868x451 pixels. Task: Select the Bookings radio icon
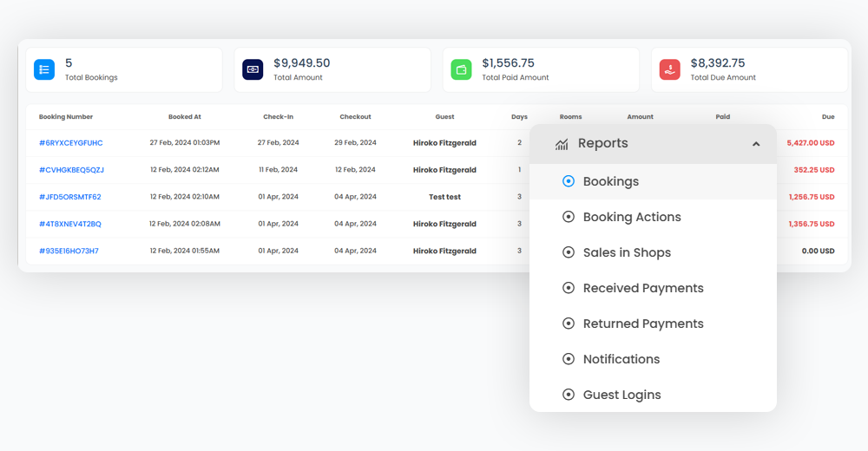click(569, 181)
